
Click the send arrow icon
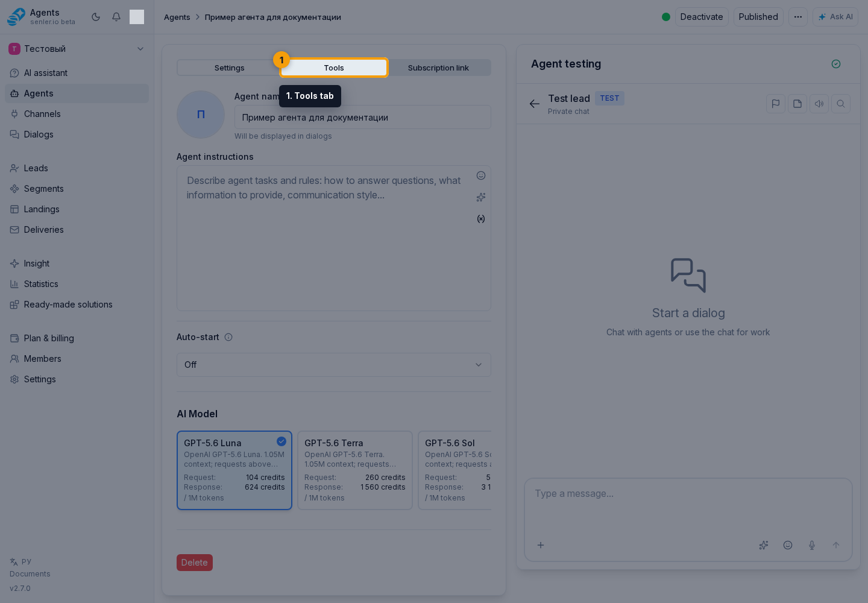pos(836,545)
